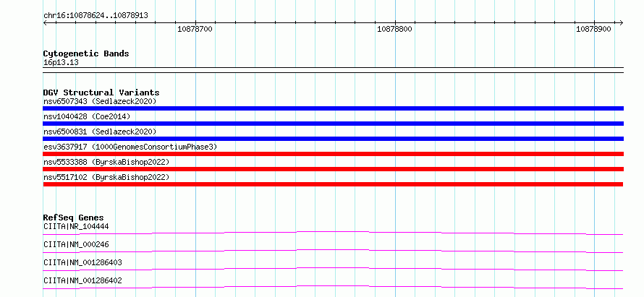
Task: Select transcript CIITA|NM_001286403 label
Action: 82,262
